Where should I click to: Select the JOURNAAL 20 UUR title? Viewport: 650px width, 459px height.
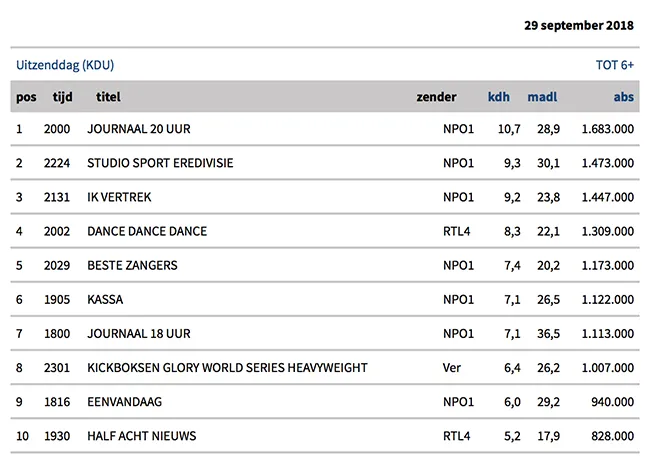click(x=139, y=129)
